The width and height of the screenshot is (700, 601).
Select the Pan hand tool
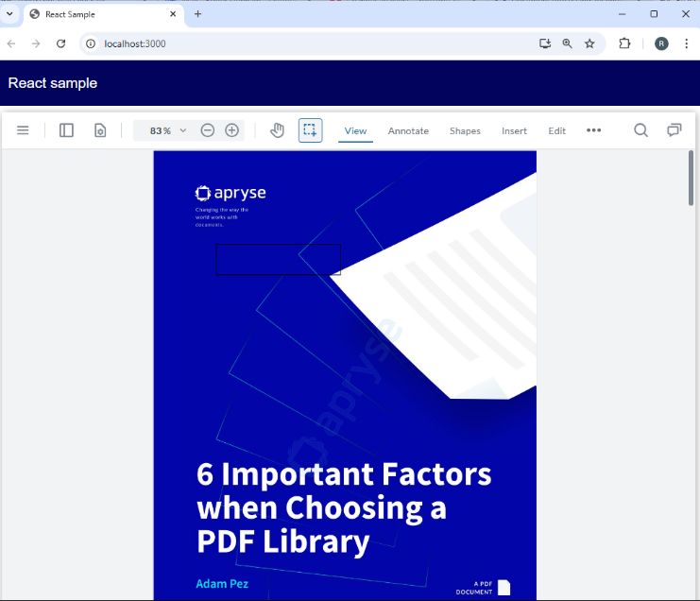(x=277, y=130)
